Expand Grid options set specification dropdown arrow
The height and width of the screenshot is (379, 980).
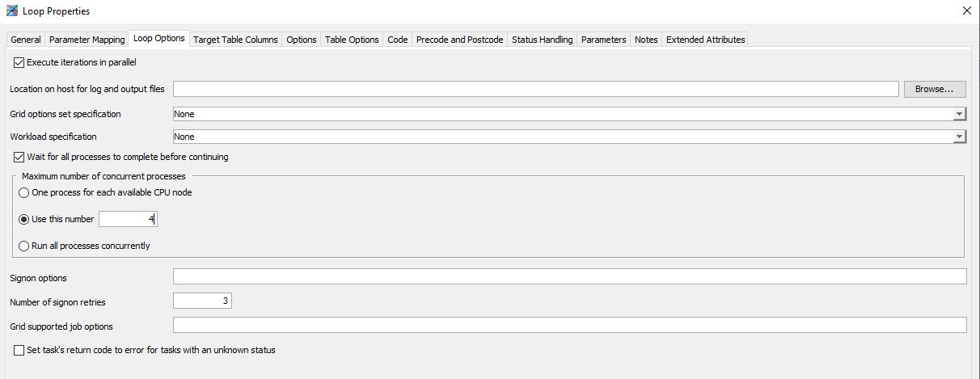click(960, 114)
